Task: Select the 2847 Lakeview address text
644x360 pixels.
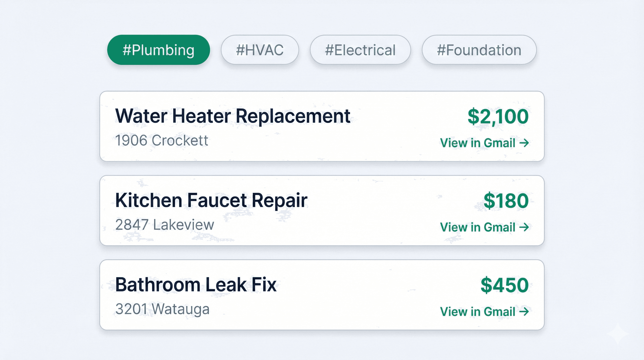Action: (164, 225)
